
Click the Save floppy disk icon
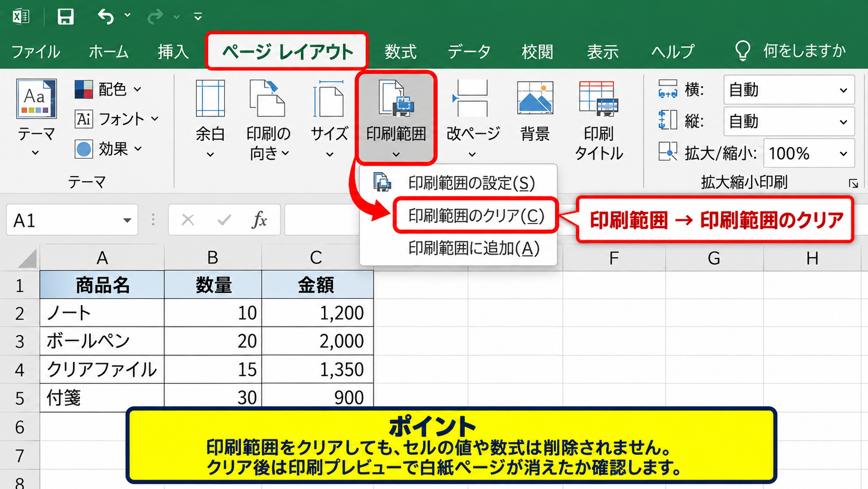(65, 17)
